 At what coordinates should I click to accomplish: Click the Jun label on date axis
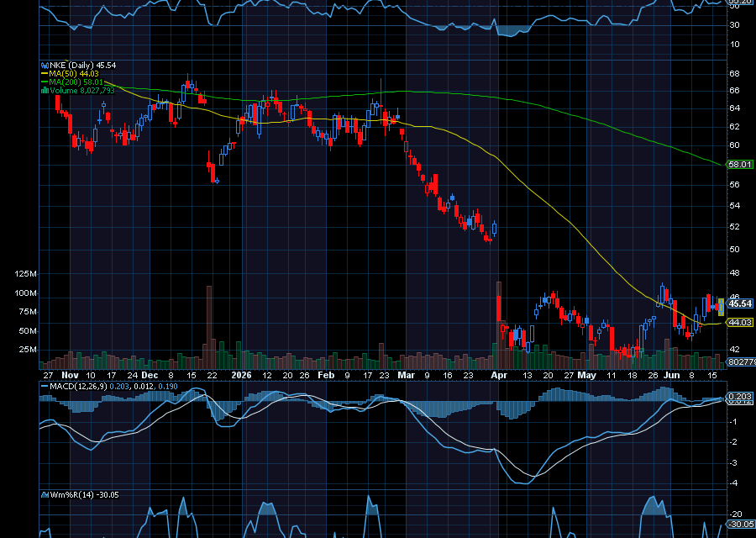tap(671, 376)
